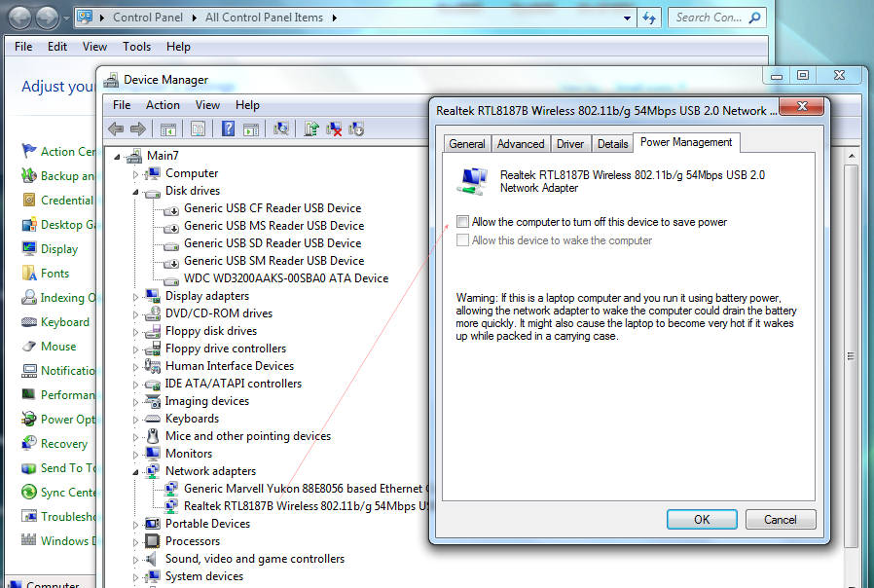Collapse the Main7 root node
Viewport: 874px width, 588px height.
click(117, 157)
